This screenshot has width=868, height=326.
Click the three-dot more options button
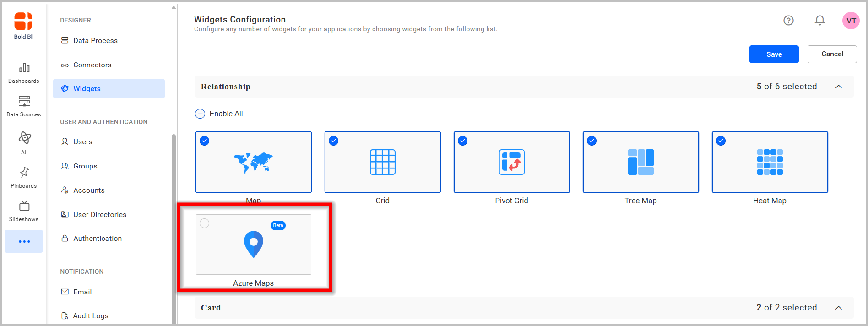click(24, 241)
